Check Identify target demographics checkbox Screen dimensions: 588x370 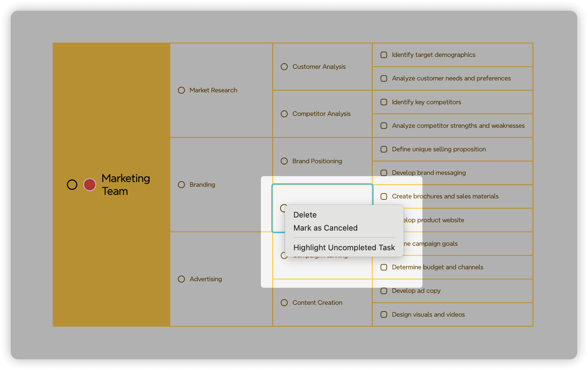click(x=384, y=55)
